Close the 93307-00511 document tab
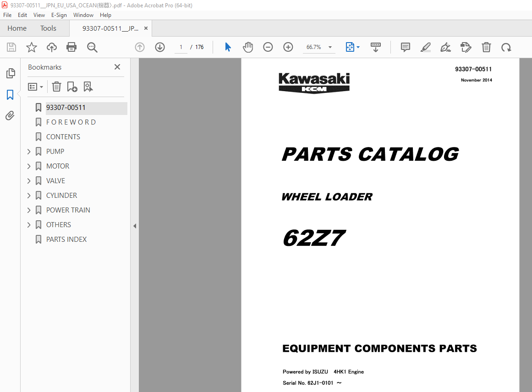The image size is (532, 392). 146,28
